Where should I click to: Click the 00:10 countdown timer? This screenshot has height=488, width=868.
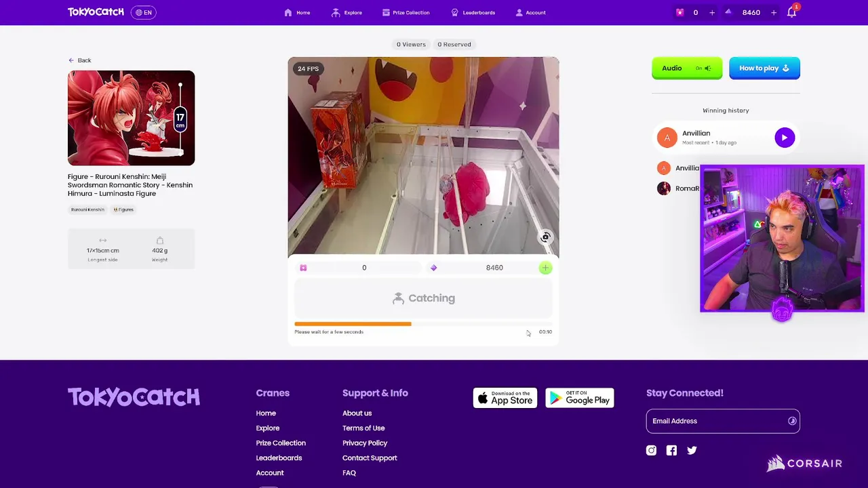pos(545,331)
